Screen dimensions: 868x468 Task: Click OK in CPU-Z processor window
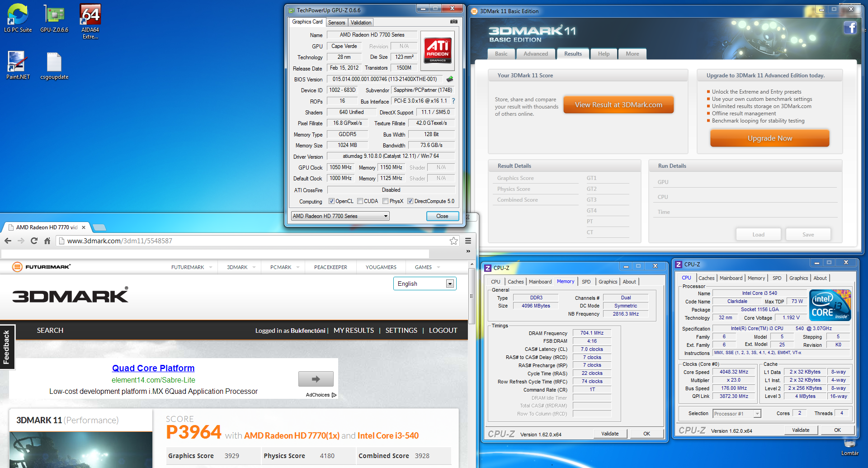tap(837, 430)
